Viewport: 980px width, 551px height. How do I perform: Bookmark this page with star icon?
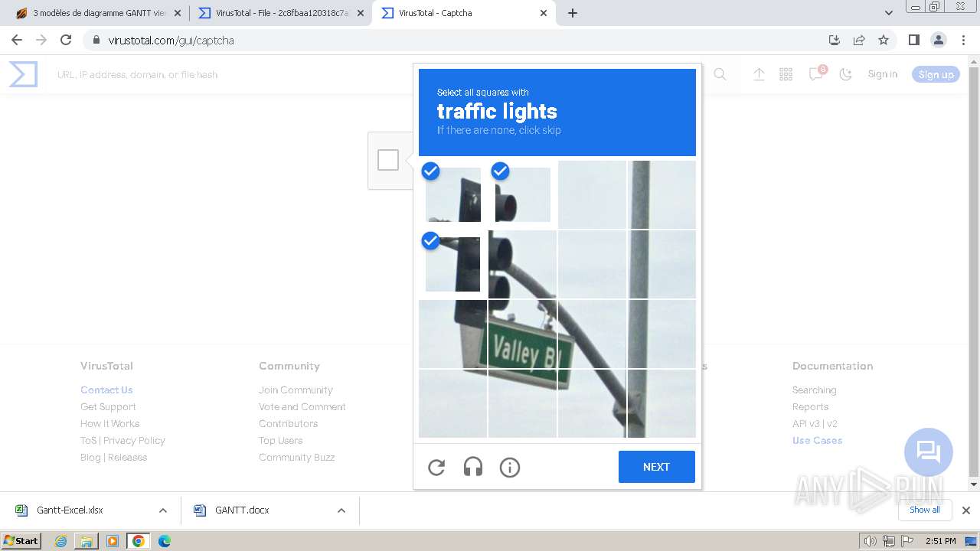coord(884,40)
